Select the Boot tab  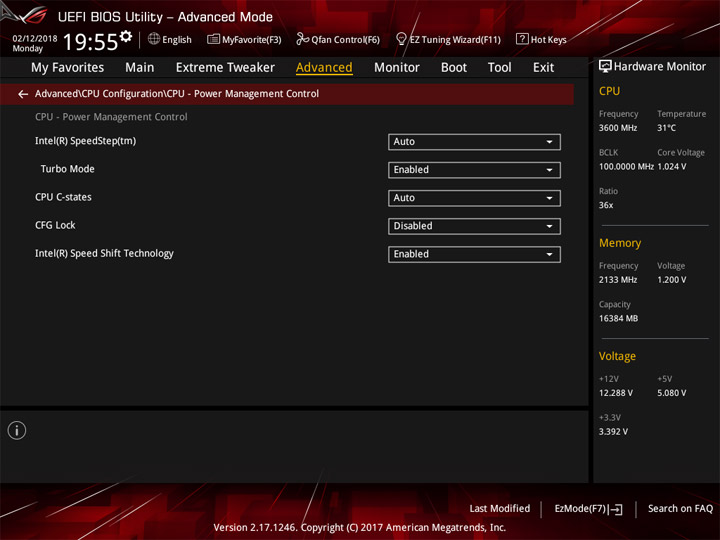click(454, 68)
